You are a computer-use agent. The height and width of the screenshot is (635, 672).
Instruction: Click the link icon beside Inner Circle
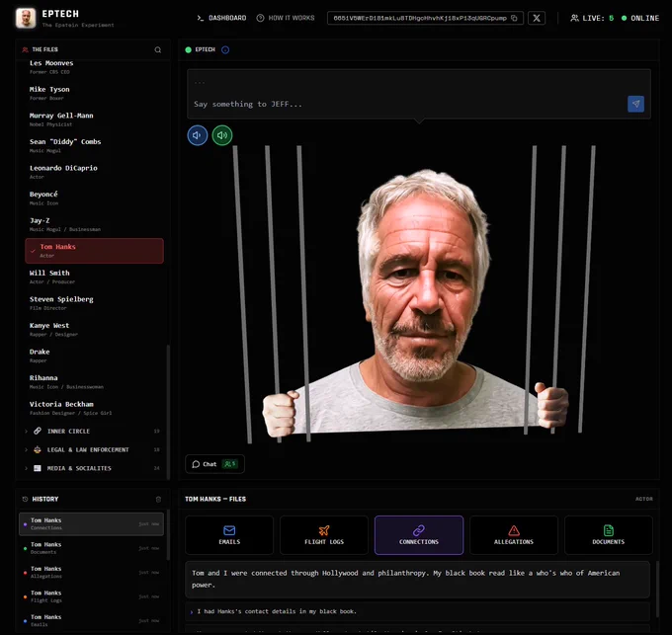38,431
